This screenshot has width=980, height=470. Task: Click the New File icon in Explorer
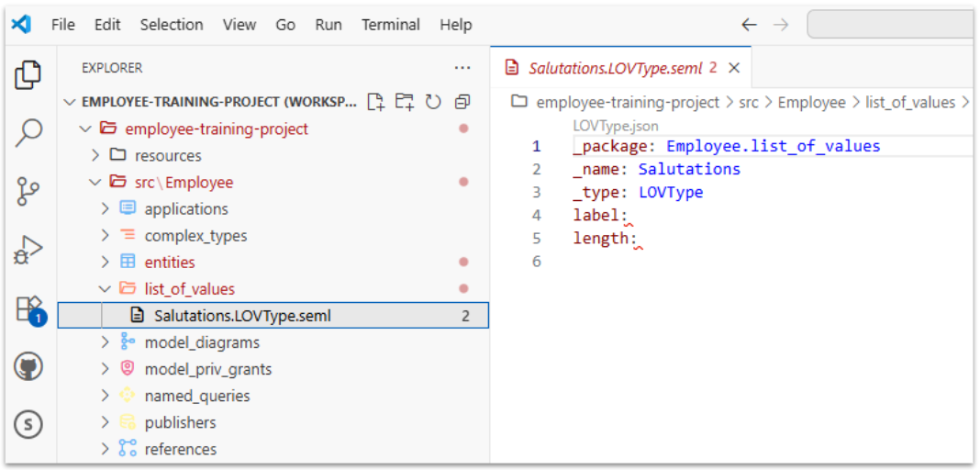tap(375, 102)
